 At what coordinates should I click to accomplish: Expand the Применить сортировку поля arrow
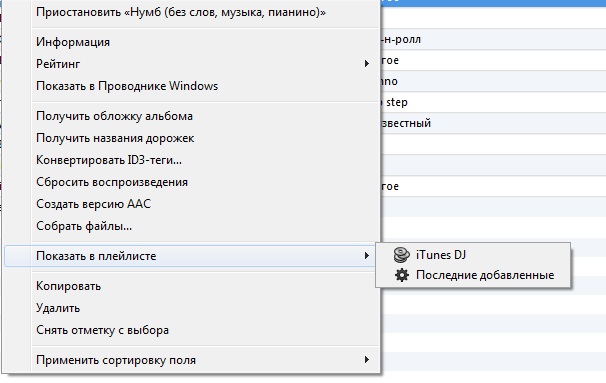coord(366,360)
